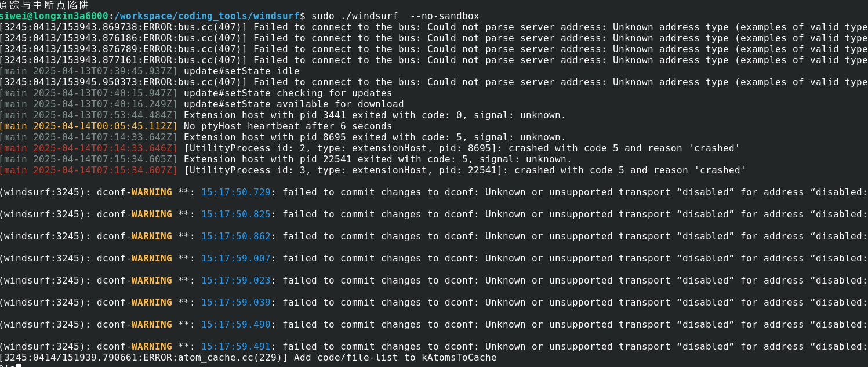The image size is (868, 367).
Task: Click the blue 15:17:59.491 timestamp
Action: click(x=236, y=347)
